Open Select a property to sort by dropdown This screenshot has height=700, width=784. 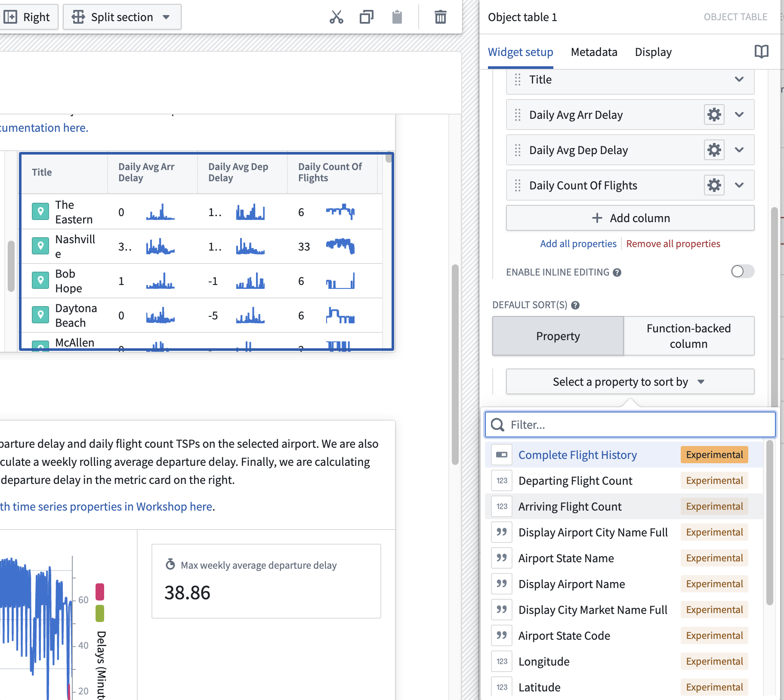point(630,381)
